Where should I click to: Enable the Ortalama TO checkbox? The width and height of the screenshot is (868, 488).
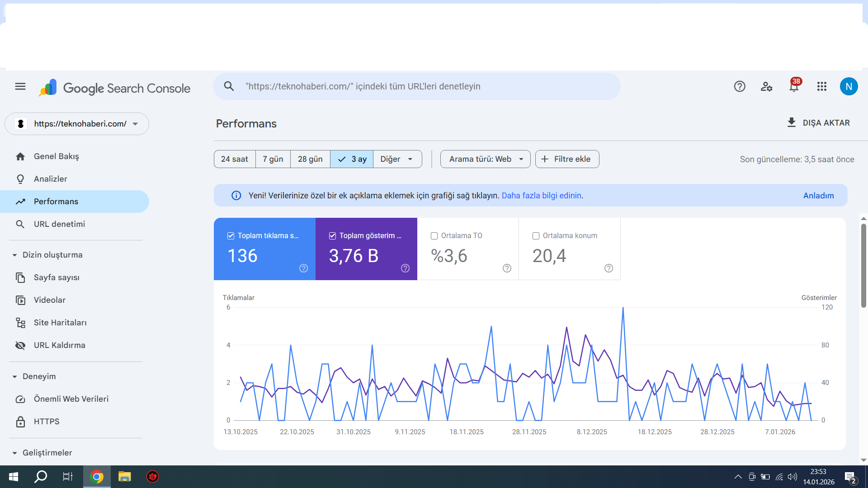coord(434,236)
